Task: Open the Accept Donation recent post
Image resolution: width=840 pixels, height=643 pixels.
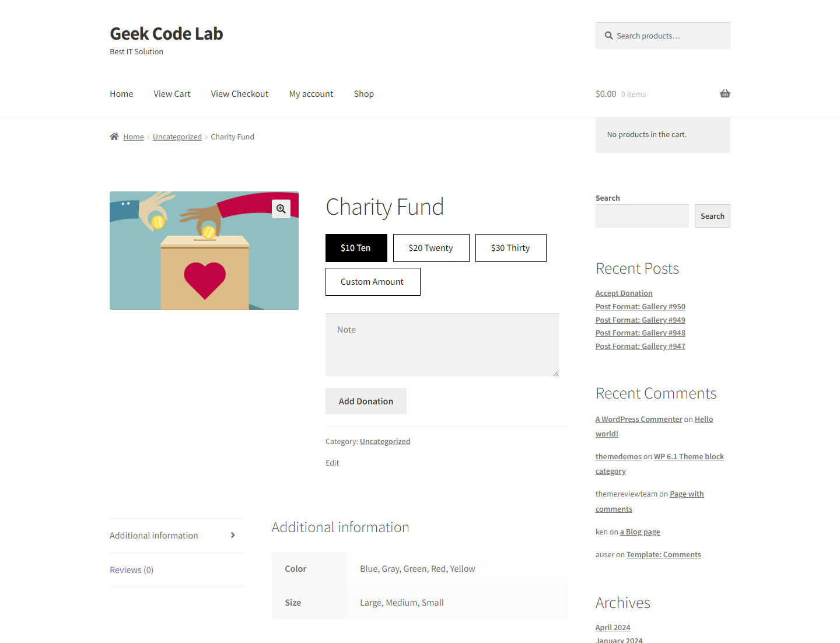Action: [624, 293]
